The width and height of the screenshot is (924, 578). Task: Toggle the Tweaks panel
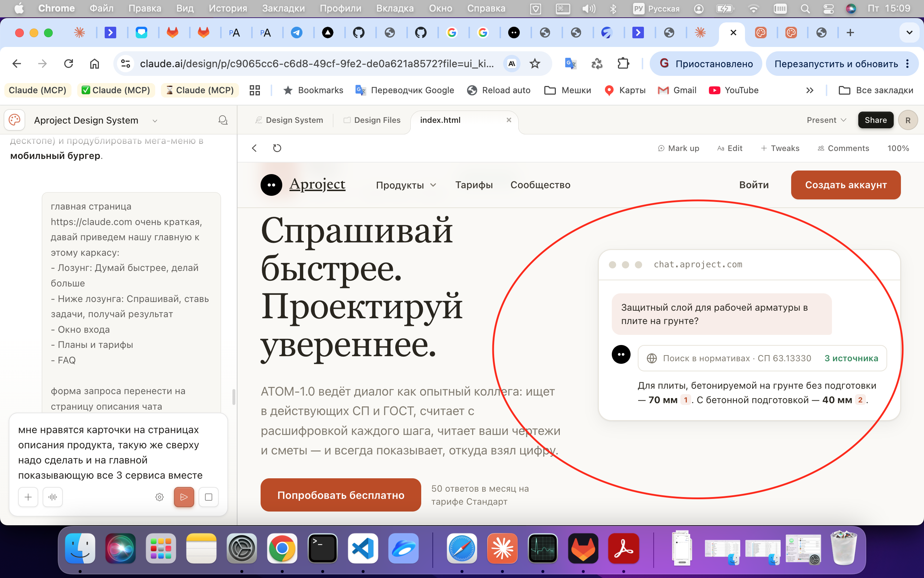pyautogui.click(x=780, y=148)
